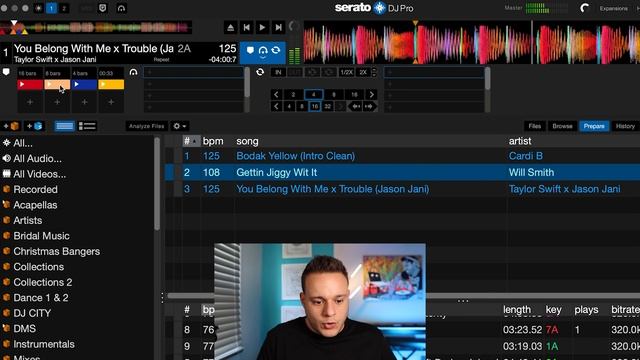The width and height of the screenshot is (640, 360).
Task: Trigger the blue 4 bars cue point
Action: [84, 84]
